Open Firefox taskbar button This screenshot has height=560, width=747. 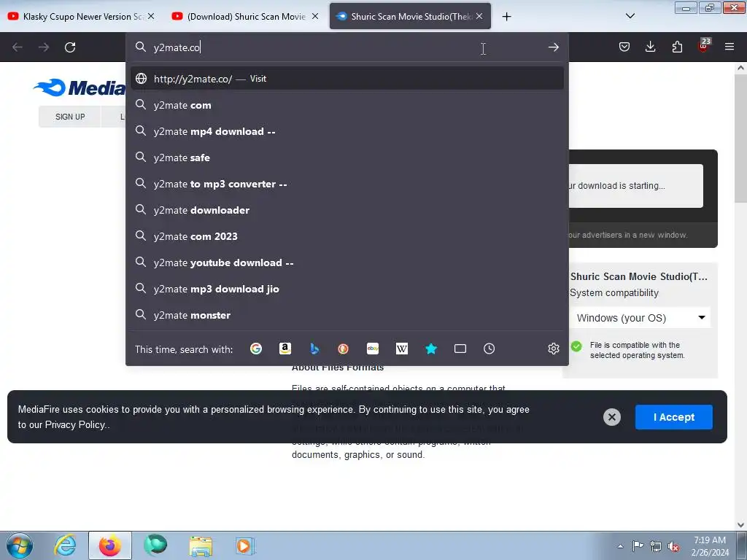coord(110,545)
